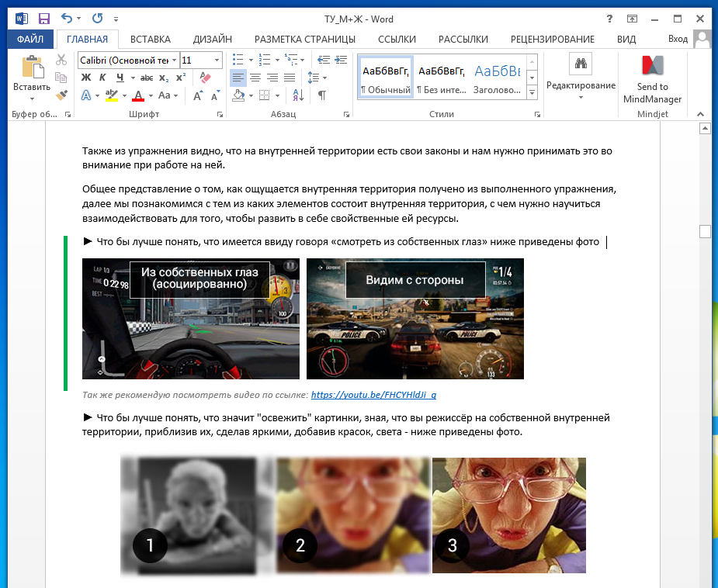Open the line spacing options
The image size is (718, 588).
tap(314, 78)
